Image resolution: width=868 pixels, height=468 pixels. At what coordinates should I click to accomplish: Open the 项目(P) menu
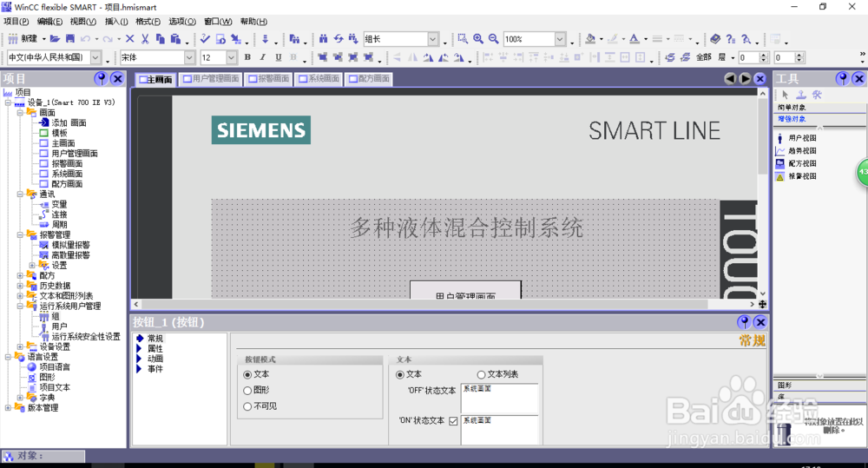(x=16, y=22)
